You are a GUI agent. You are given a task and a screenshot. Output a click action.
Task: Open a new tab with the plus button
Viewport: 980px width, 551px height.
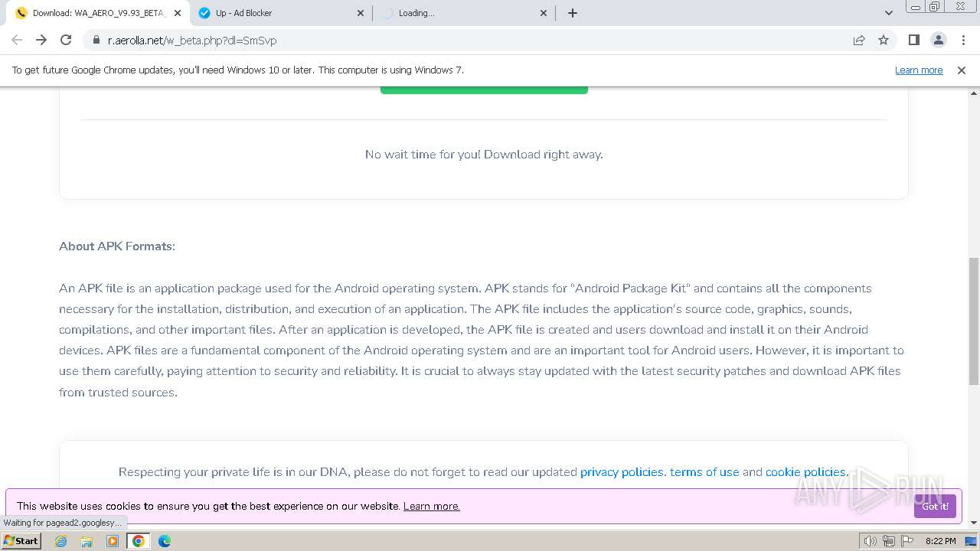tap(573, 13)
